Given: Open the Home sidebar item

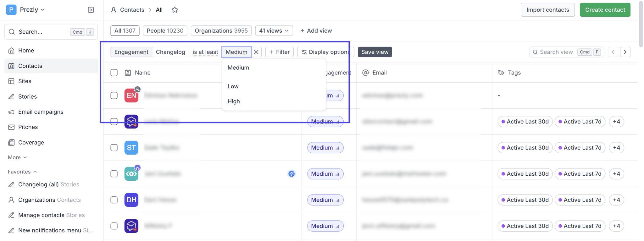Looking at the screenshot, I should [x=51, y=50].
